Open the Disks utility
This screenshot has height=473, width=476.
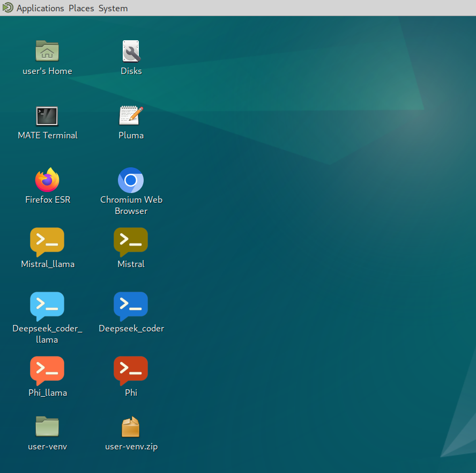(x=131, y=51)
